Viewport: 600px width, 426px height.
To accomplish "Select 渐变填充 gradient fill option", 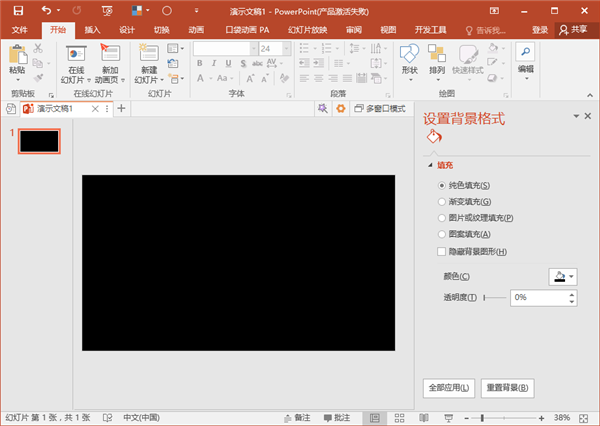I will pos(442,202).
